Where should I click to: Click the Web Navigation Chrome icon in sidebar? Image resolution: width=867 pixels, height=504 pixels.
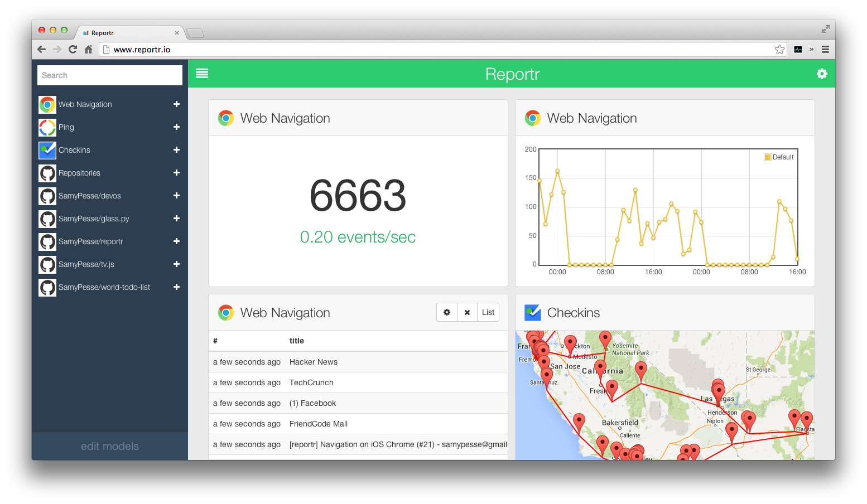(x=47, y=104)
